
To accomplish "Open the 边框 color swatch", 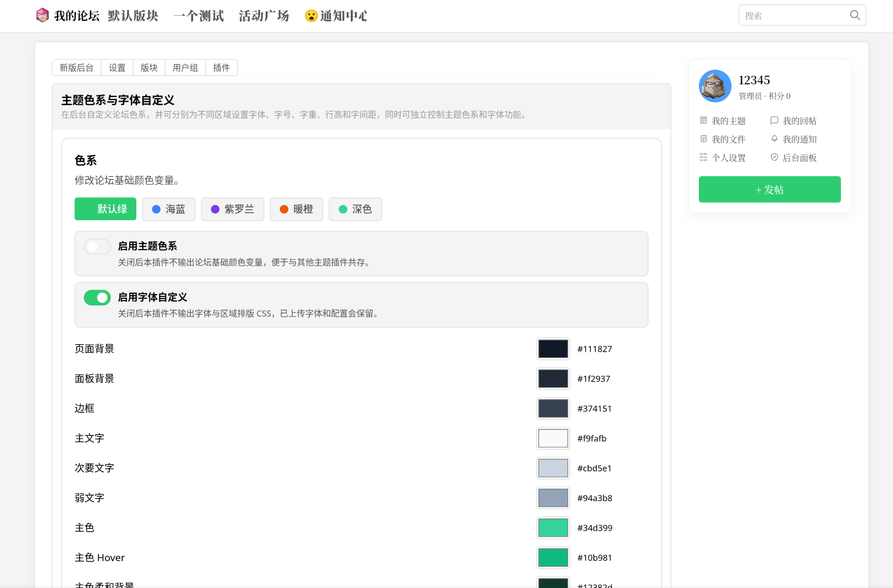I will pyautogui.click(x=553, y=409).
